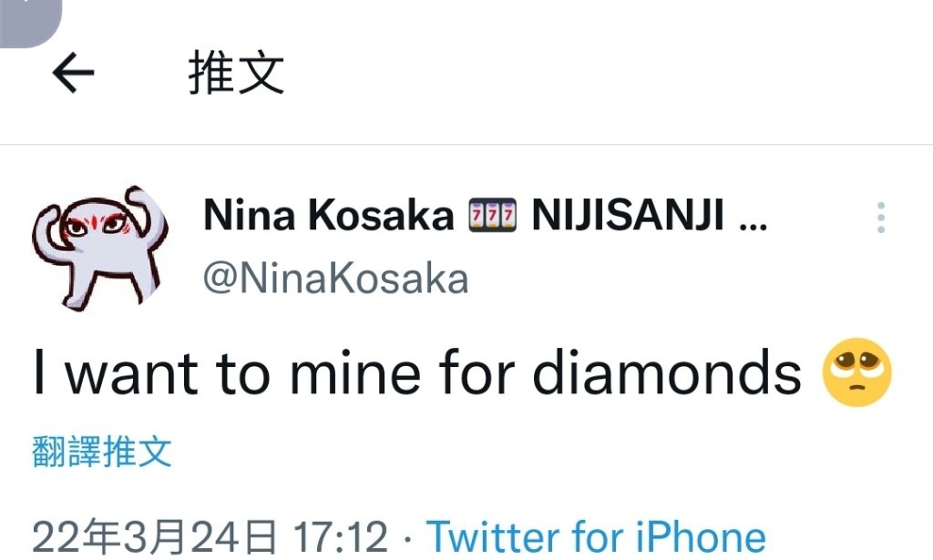Click the slot machine emoji in the name
This screenshot has height=560, width=933.
pyautogui.click(x=492, y=215)
